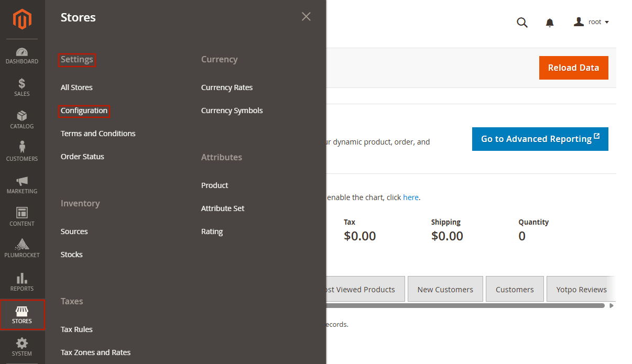Open Currency Symbols menu item
The image size is (632, 364).
(x=232, y=111)
